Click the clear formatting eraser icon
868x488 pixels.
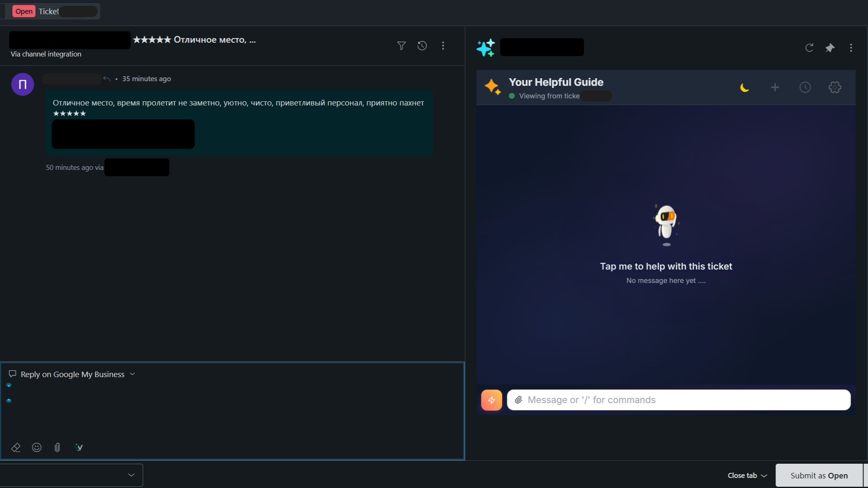pos(16,447)
